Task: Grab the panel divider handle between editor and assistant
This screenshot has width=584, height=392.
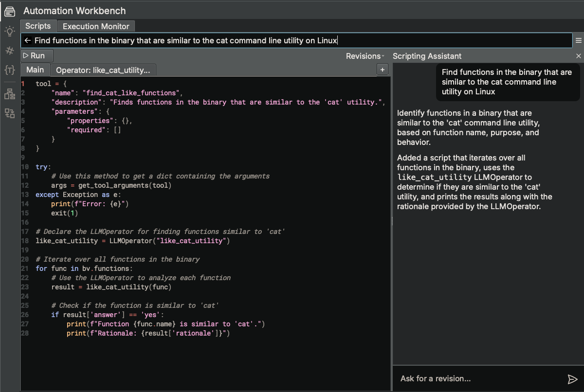Action: tap(392, 221)
